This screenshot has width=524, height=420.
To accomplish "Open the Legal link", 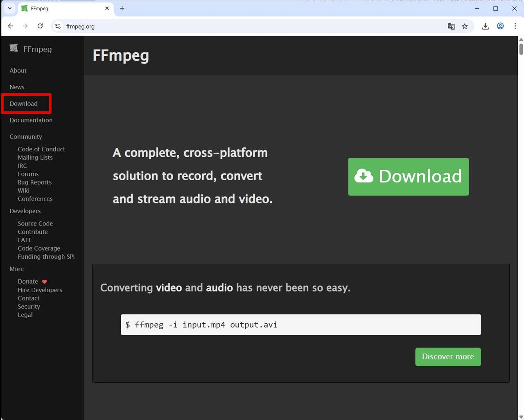I will coord(25,315).
